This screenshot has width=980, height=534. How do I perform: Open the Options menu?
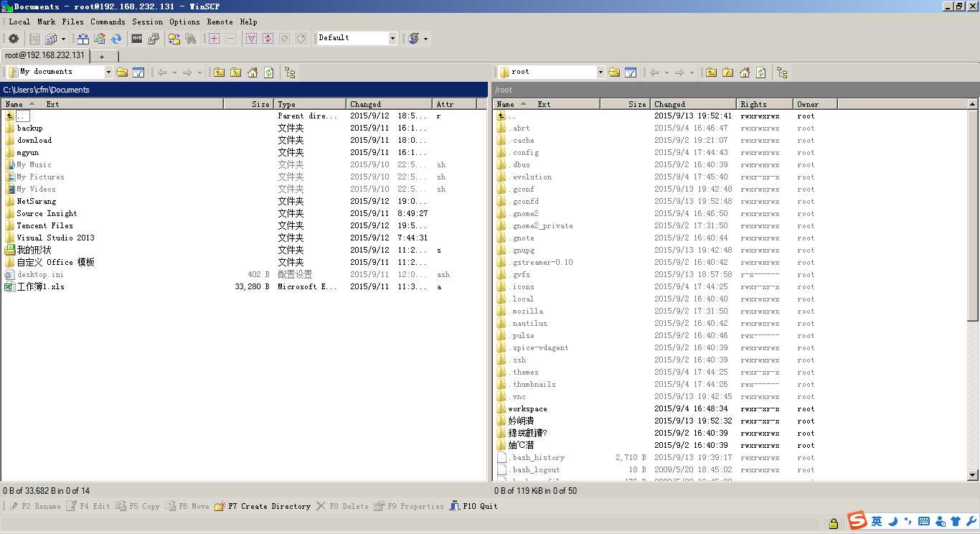point(184,22)
